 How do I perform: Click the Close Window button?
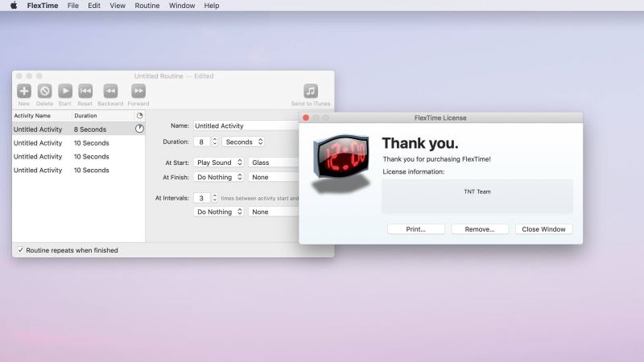[543, 229]
